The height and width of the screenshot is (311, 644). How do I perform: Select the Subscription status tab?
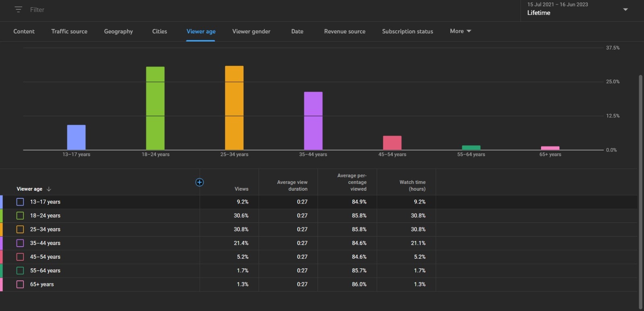407,31
